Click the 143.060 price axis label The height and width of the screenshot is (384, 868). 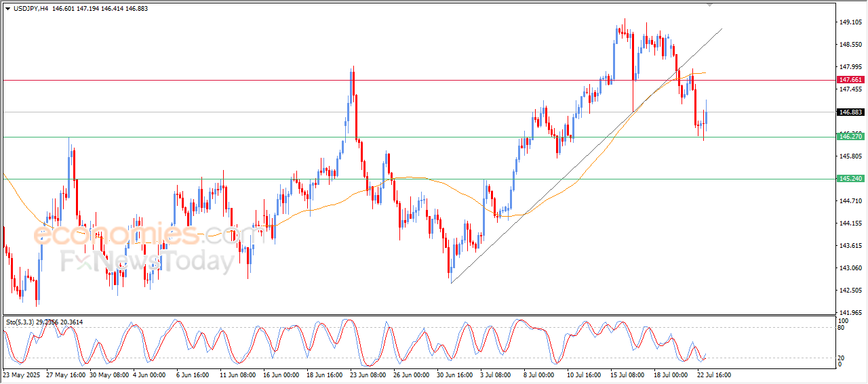(x=850, y=268)
